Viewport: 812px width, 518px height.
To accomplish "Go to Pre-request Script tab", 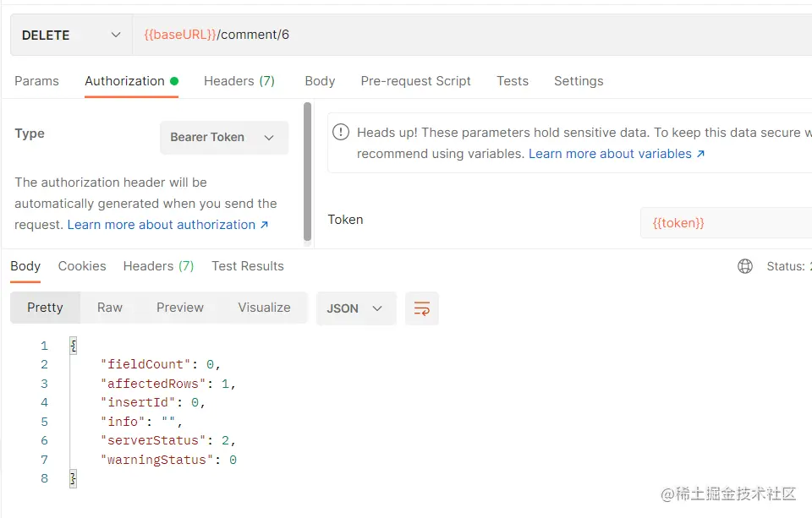I will pos(415,81).
